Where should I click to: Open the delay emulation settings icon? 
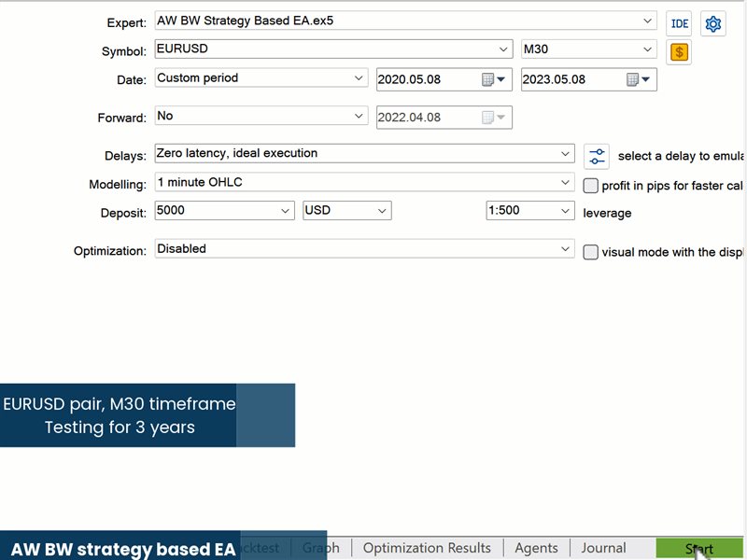pyautogui.click(x=597, y=155)
